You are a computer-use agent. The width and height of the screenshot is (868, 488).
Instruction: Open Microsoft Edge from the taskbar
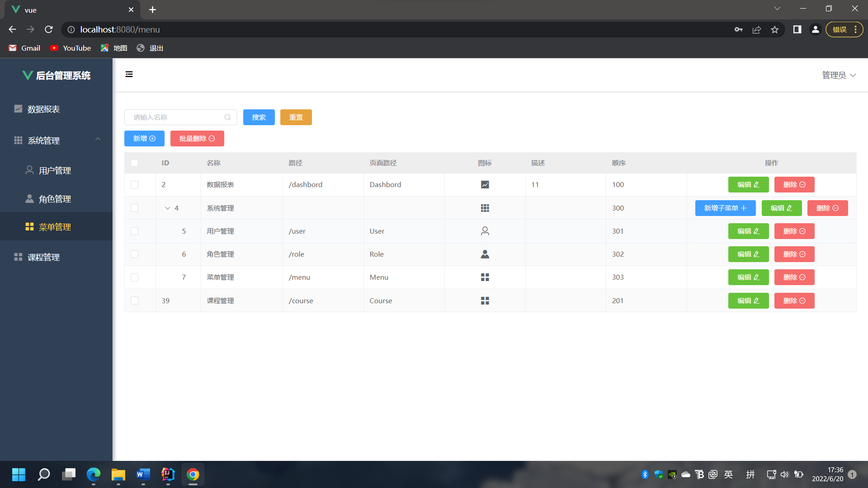click(x=94, y=474)
